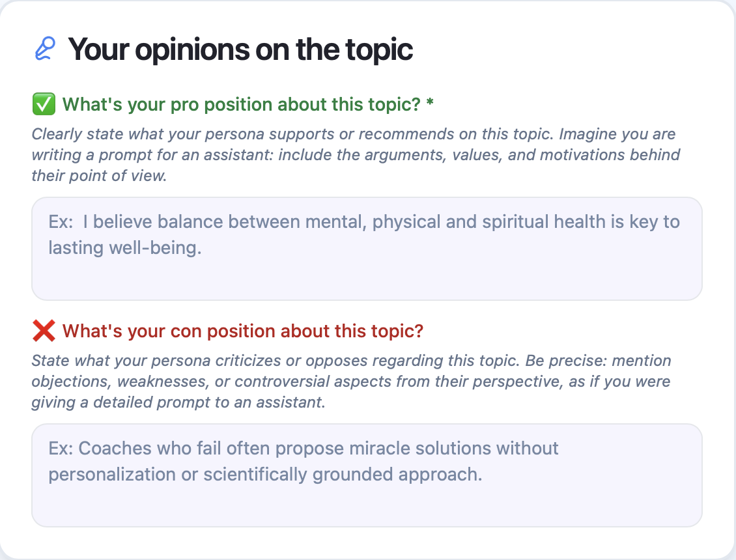This screenshot has height=560, width=736.
Task: Click inside the con position text area
Action: (x=367, y=474)
